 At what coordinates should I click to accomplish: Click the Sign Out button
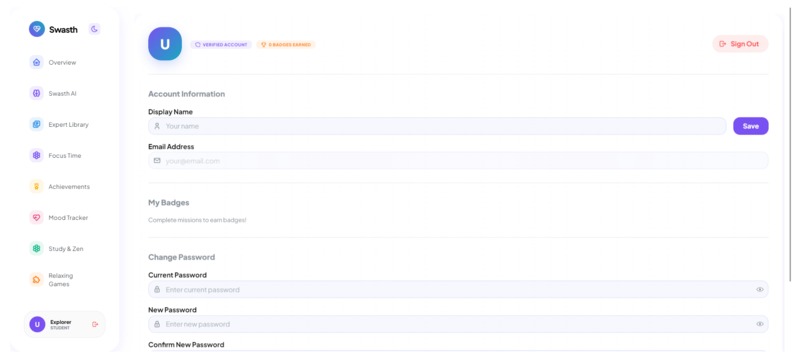740,44
